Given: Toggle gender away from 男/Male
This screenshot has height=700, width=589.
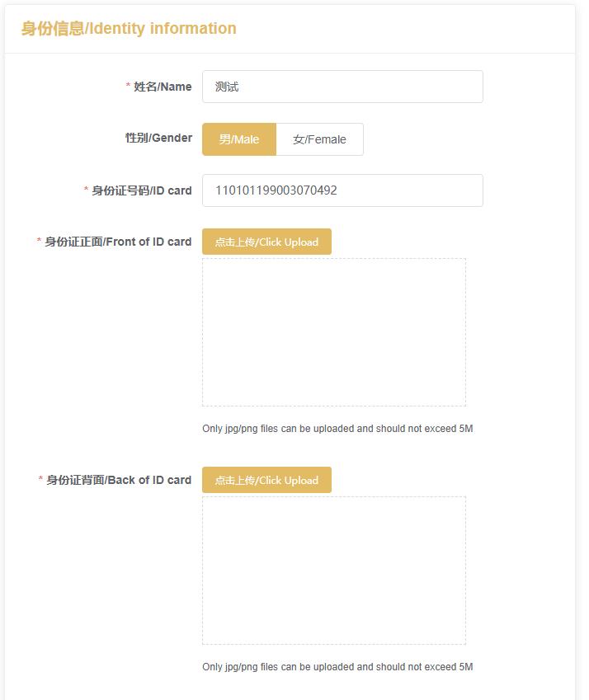Looking at the screenshot, I should tap(320, 139).
